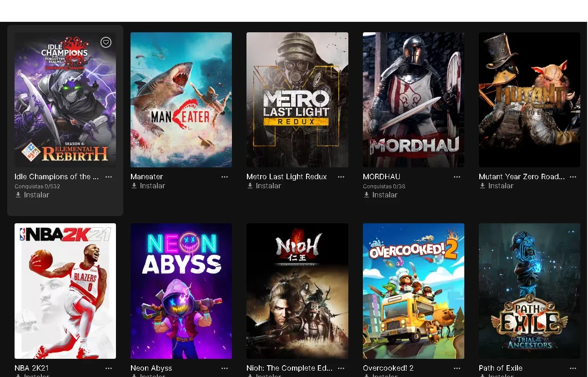This screenshot has width=588, height=377.
Task: Click the title 'Idle Champions of the ...'
Action: [56, 176]
